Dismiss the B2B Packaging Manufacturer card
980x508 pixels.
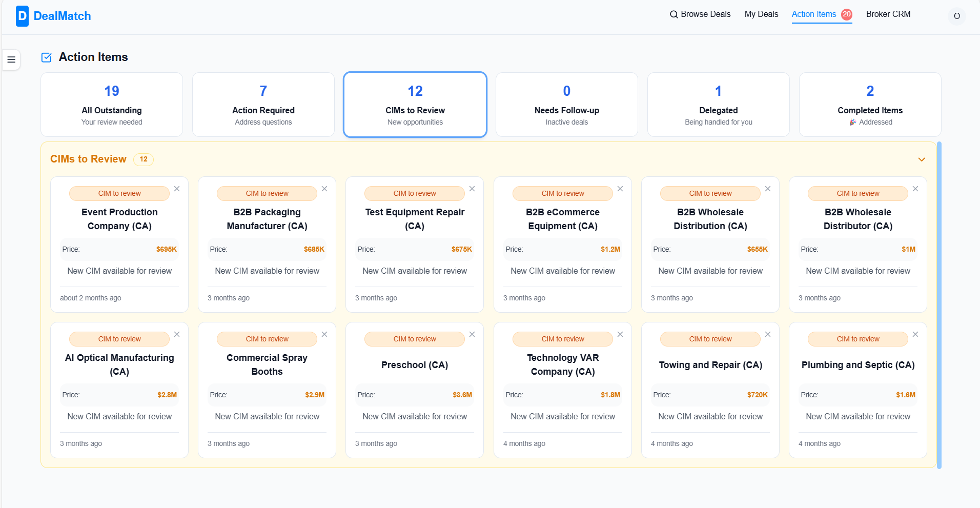tap(324, 189)
